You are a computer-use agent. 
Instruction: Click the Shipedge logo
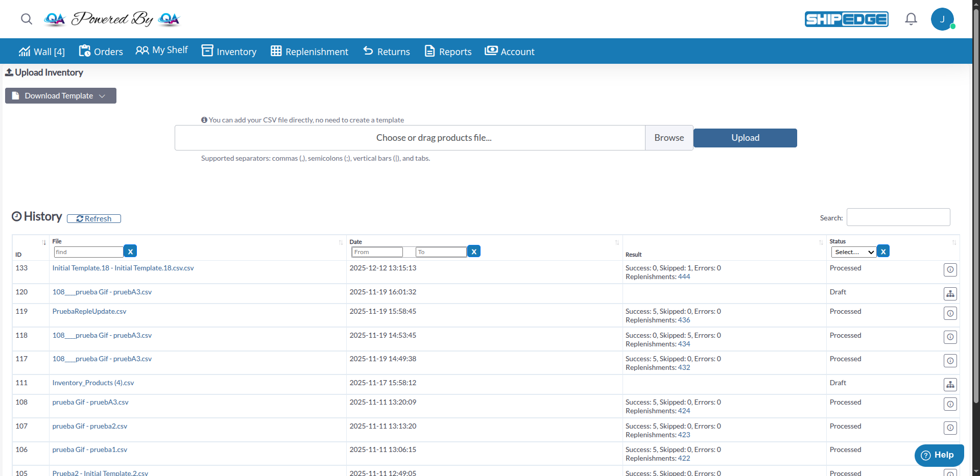[x=846, y=19]
